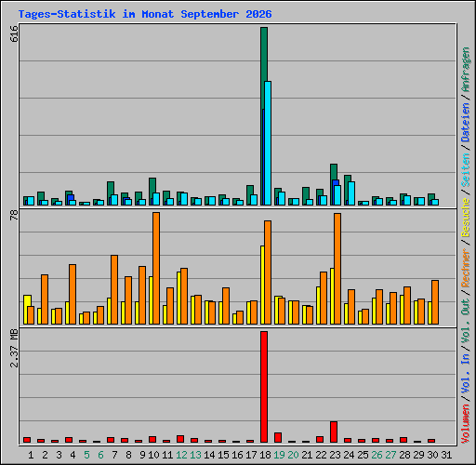Click the cyan Seiten bar for day 24
Image resolution: width=476 pixels, height=465 pixels.
point(351,193)
